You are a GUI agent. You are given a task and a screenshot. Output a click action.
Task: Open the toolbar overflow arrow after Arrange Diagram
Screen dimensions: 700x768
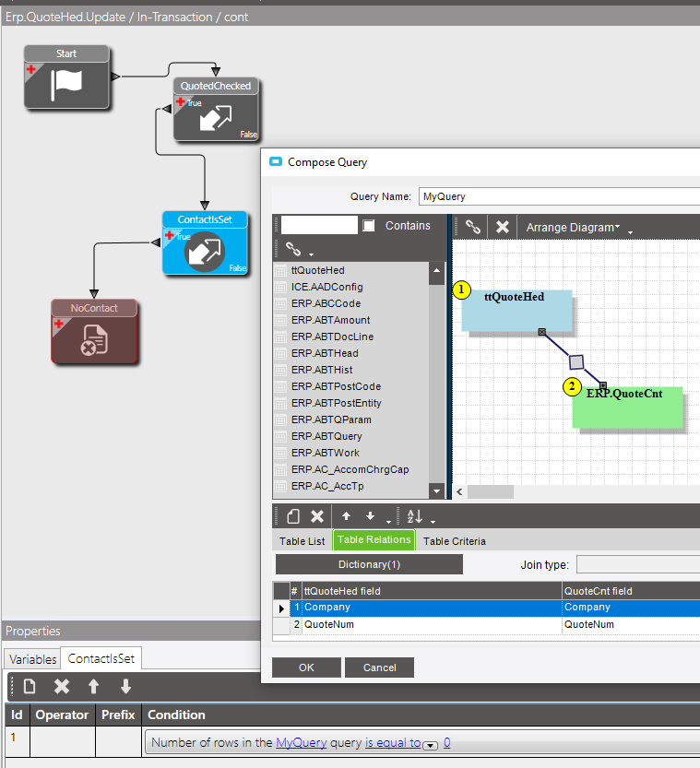click(630, 232)
